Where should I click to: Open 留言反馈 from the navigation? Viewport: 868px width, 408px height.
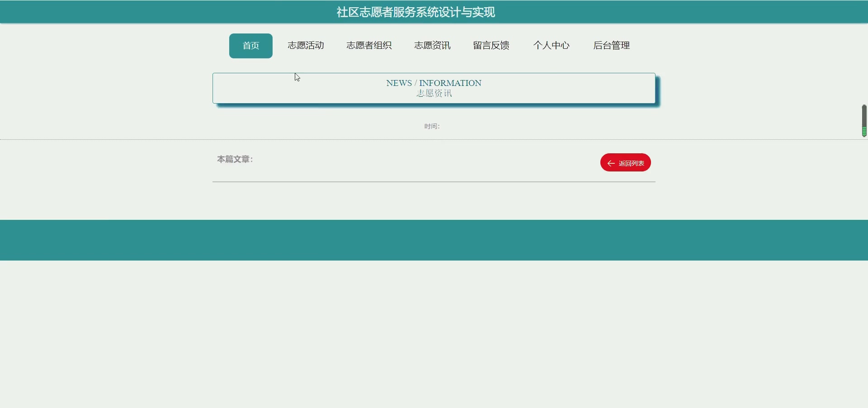pyautogui.click(x=491, y=46)
